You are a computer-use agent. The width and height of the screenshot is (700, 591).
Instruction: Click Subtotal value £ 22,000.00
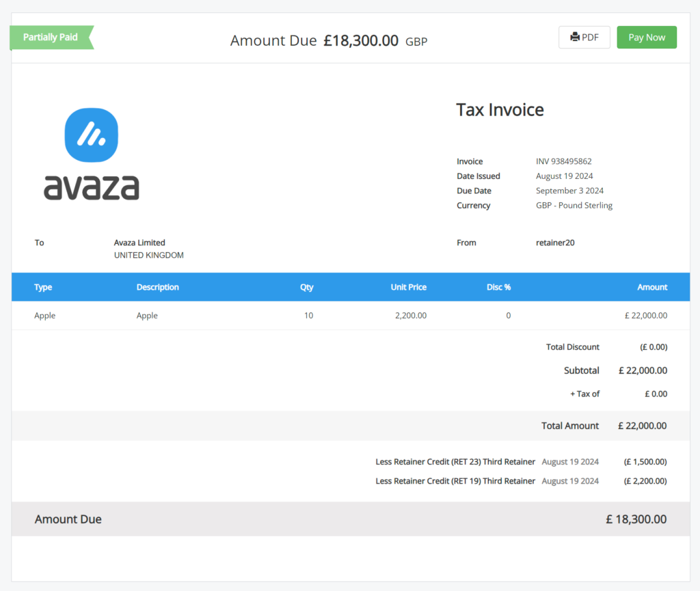[643, 370]
